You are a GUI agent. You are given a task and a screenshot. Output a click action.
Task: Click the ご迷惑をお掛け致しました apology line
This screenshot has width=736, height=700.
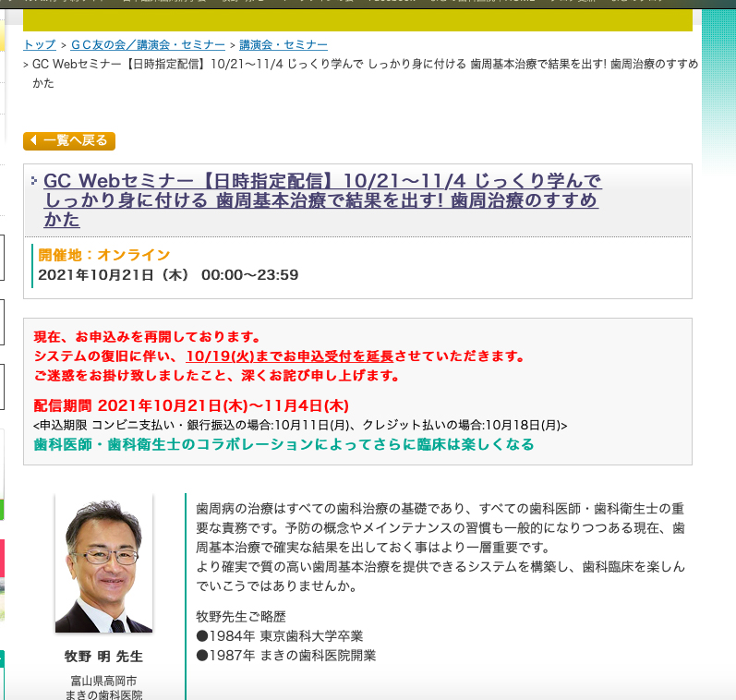[x=216, y=376]
